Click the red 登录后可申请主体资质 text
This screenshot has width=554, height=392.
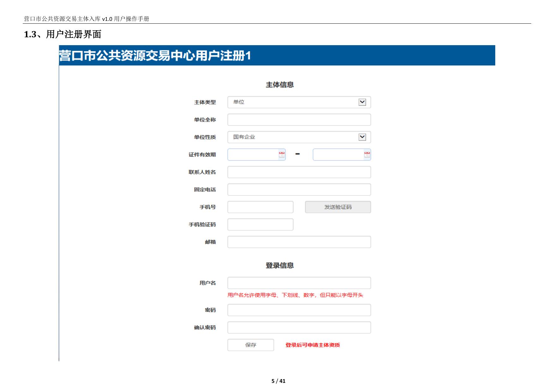tap(312, 345)
